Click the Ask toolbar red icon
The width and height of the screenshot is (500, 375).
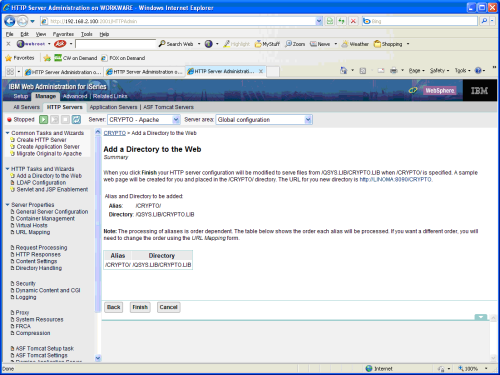point(60,44)
